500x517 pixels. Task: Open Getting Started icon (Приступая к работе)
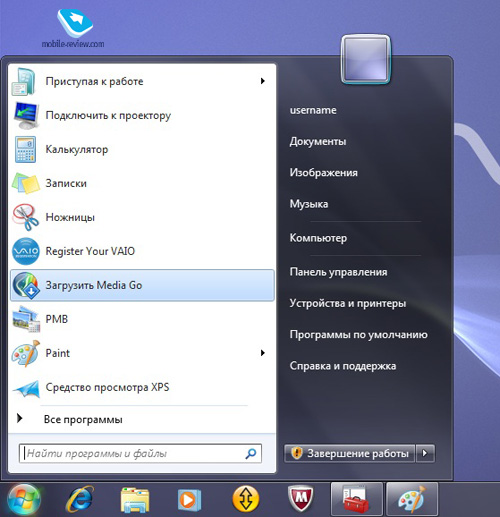24,81
